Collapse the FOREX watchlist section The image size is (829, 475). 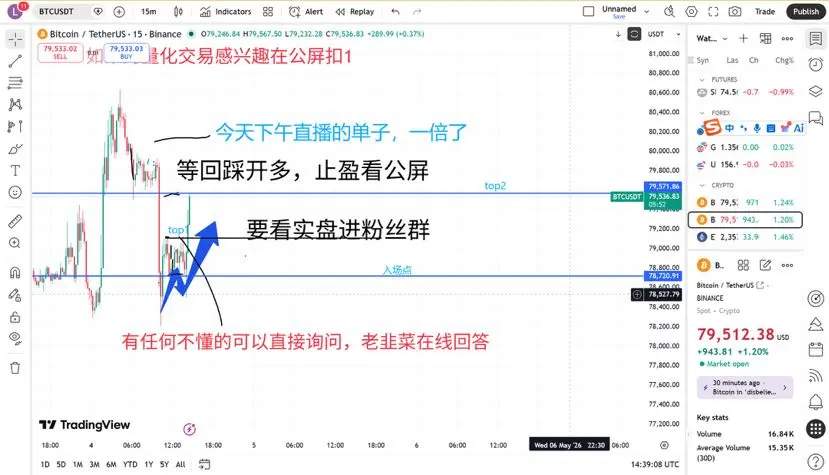702,113
